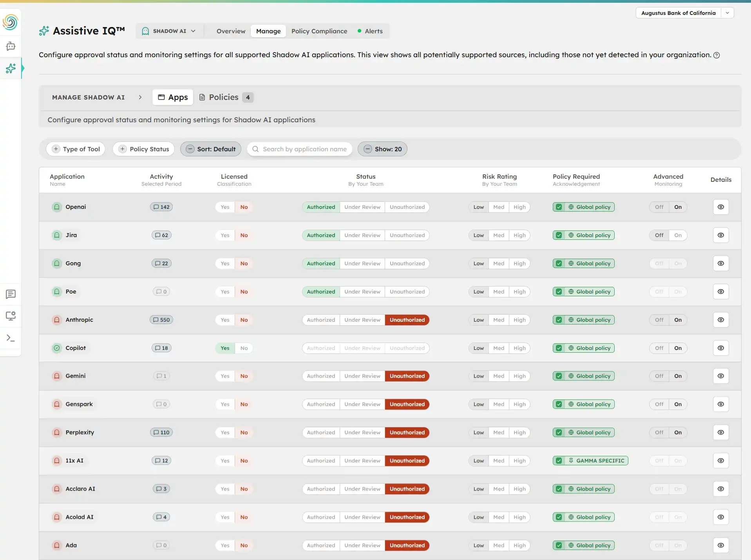
Task: Open the terminal icon at sidebar bottom
Action: pyautogui.click(x=11, y=338)
